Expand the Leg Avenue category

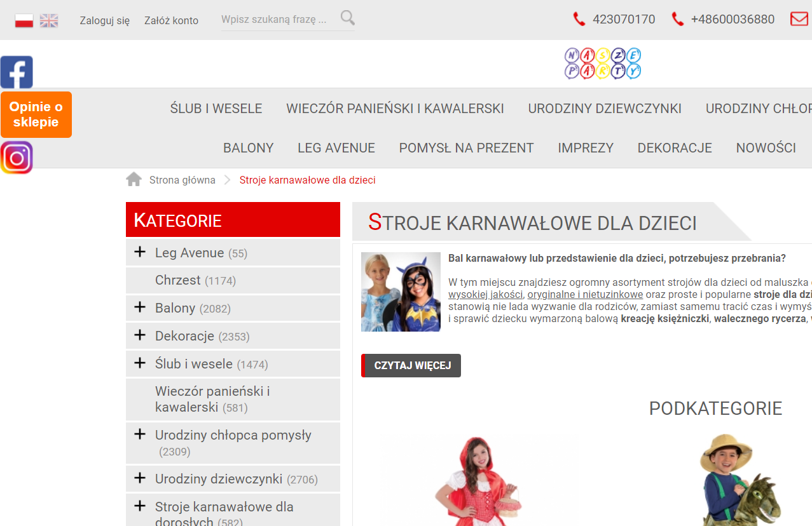pyautogui.click(x=139, y=252)
